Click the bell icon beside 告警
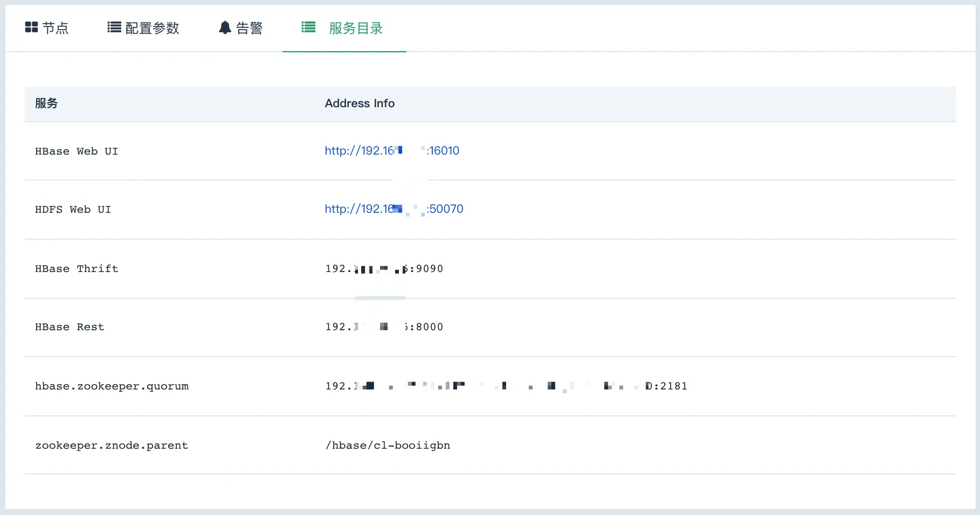This screenshot has height=515, width=980. pyautogui.click(x=225, y=27)
